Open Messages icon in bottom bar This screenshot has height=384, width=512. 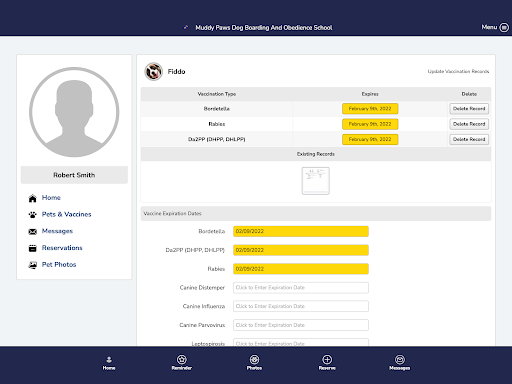click(400, 360)
